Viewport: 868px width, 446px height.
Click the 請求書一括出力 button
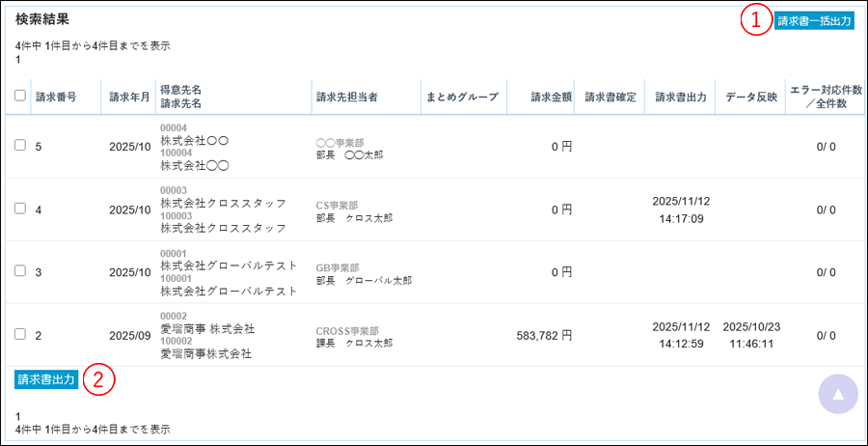click(x=814, y=21)
